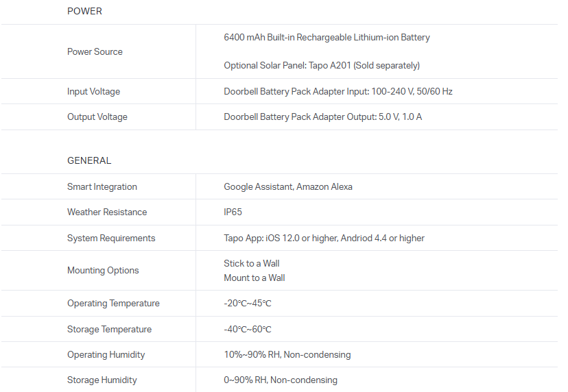Click the GENERAL section heading
This screenshot has height=392, width=568.
89,160
